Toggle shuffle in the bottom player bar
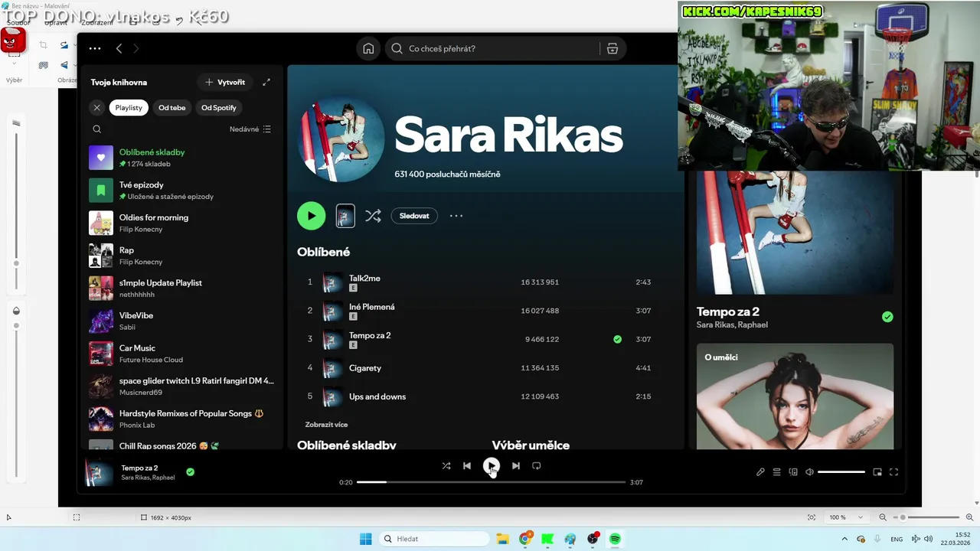Image resolution: width=980 pixels, height=551 pixels. pyautogui.click(x=446, y=465)
